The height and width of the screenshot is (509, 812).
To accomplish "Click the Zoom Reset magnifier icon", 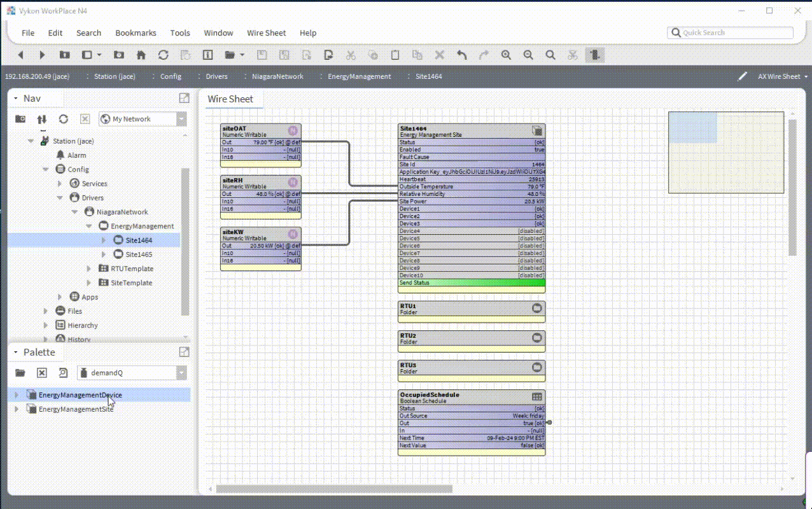I will [x=550, y=55].
